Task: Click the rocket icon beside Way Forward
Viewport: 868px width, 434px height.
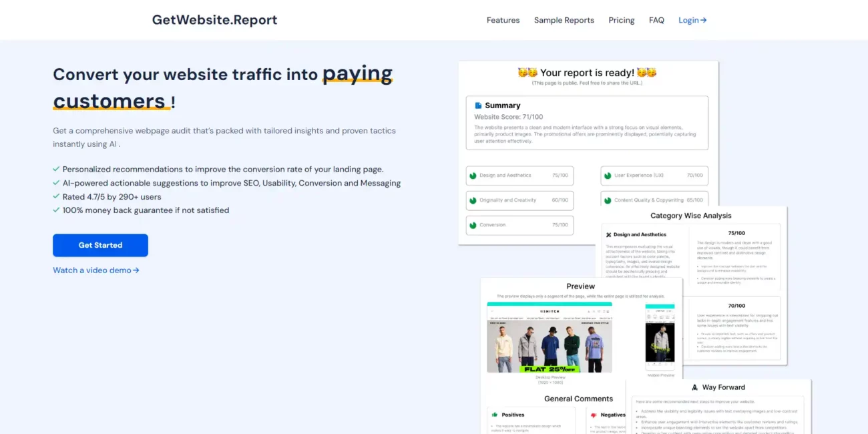Action: point(695,387)
